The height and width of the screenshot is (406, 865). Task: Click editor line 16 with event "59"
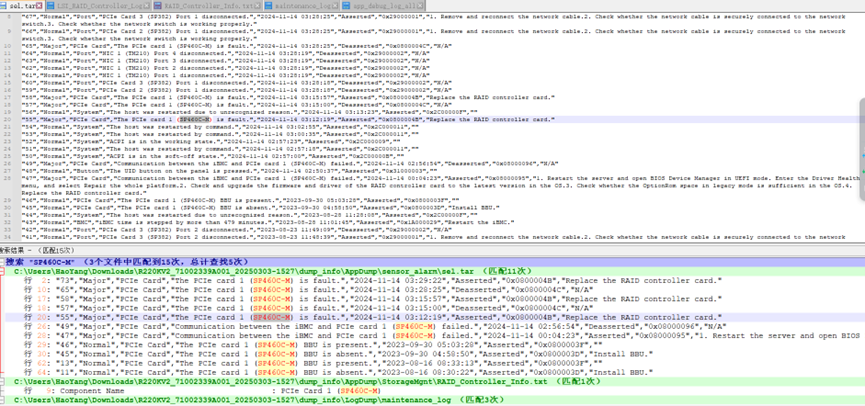click(238, 90)
